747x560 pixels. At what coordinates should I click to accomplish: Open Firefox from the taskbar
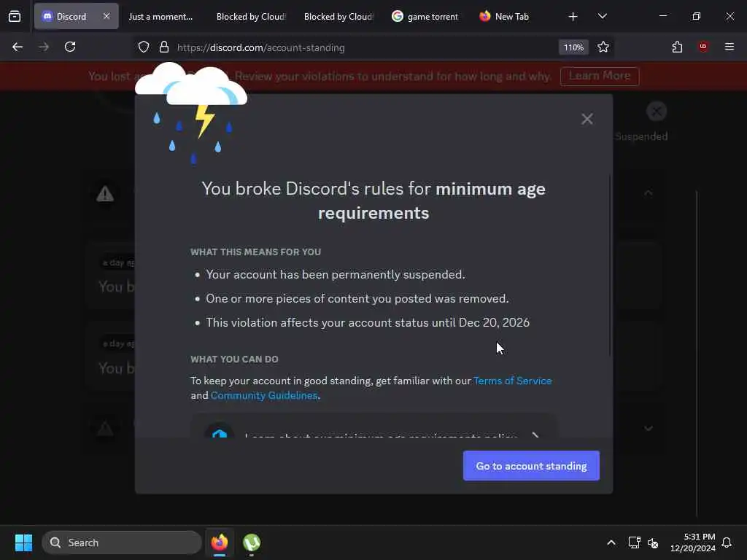pos(219,542)
